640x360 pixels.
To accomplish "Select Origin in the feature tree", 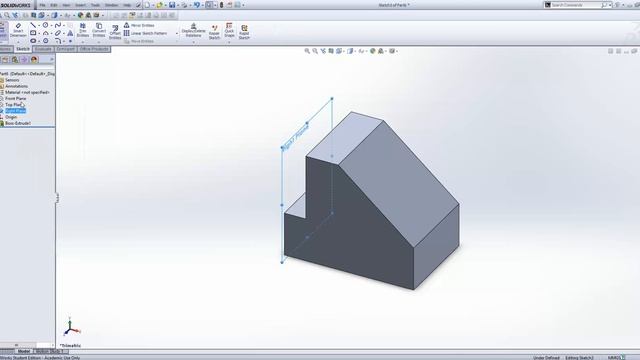I will pyautogui.click(x=11, y=117).
